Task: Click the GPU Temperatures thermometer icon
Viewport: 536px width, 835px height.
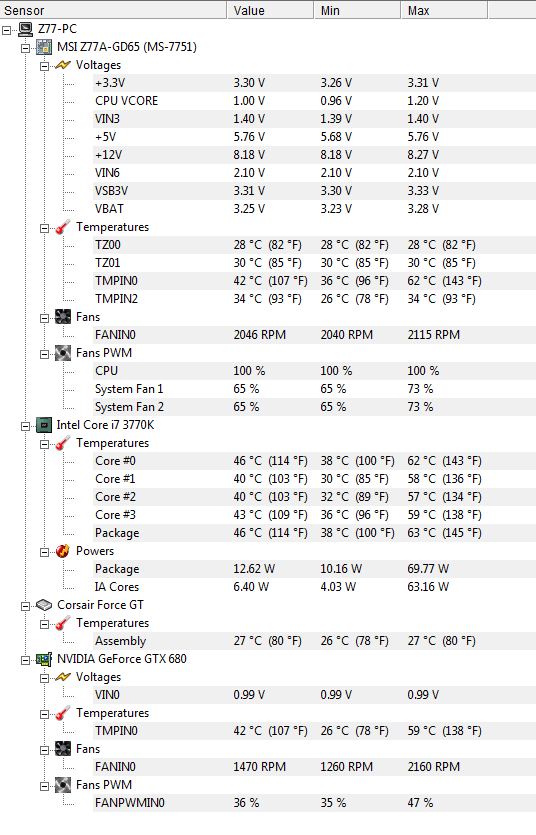Action: (x=63, y=713)
